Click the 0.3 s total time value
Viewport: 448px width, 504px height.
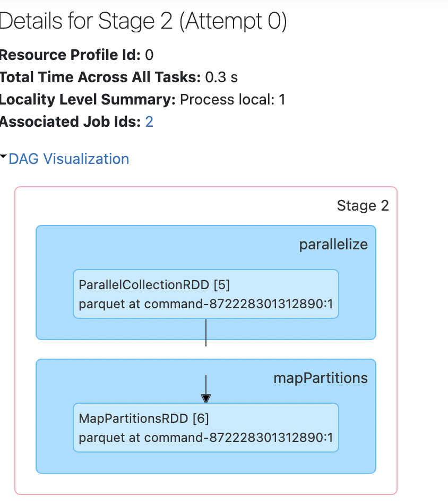(x=221, y=77)
